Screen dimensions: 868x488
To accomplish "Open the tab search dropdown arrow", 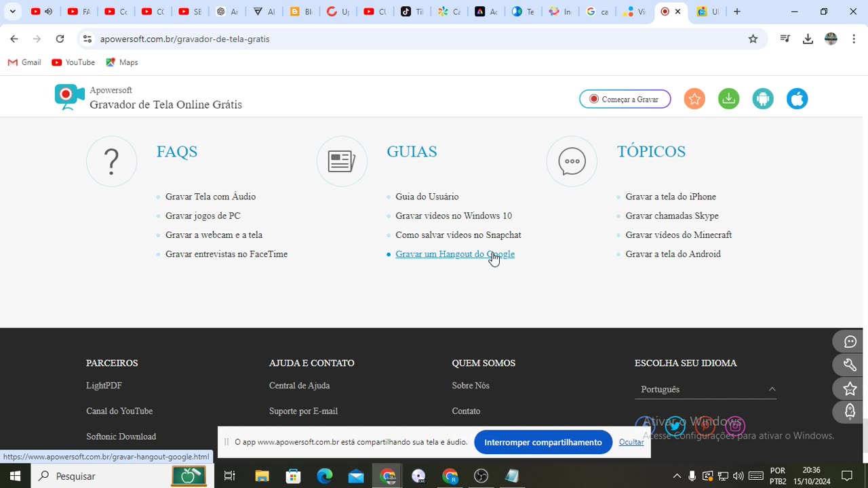I will (12, 12).
